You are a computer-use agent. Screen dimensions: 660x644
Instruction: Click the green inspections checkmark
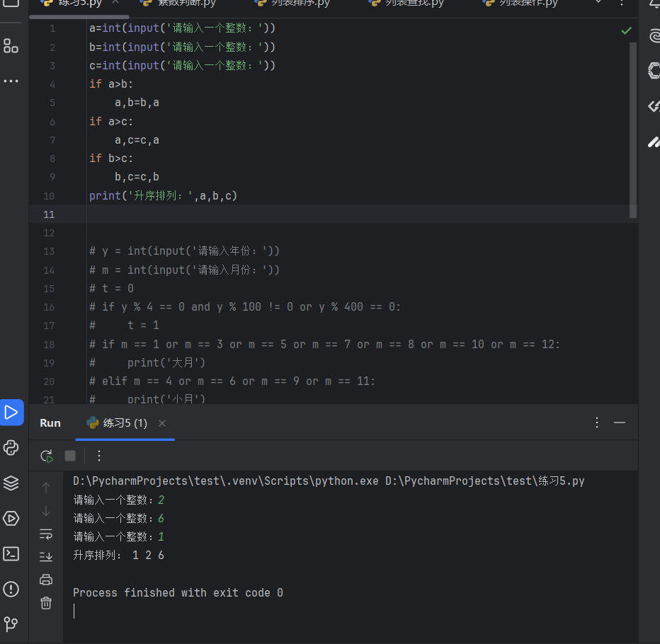click(x=625, y=30)
